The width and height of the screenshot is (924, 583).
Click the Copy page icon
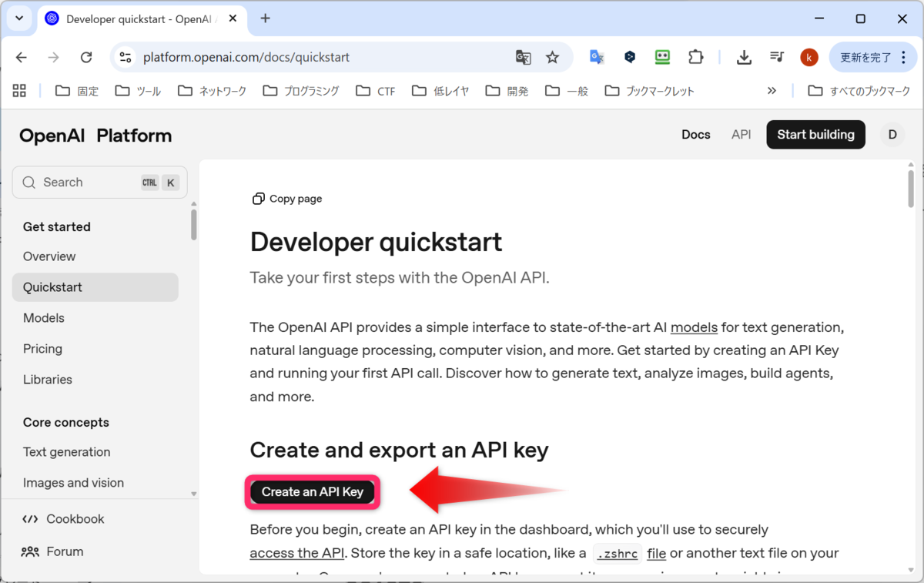coord(259,198)
